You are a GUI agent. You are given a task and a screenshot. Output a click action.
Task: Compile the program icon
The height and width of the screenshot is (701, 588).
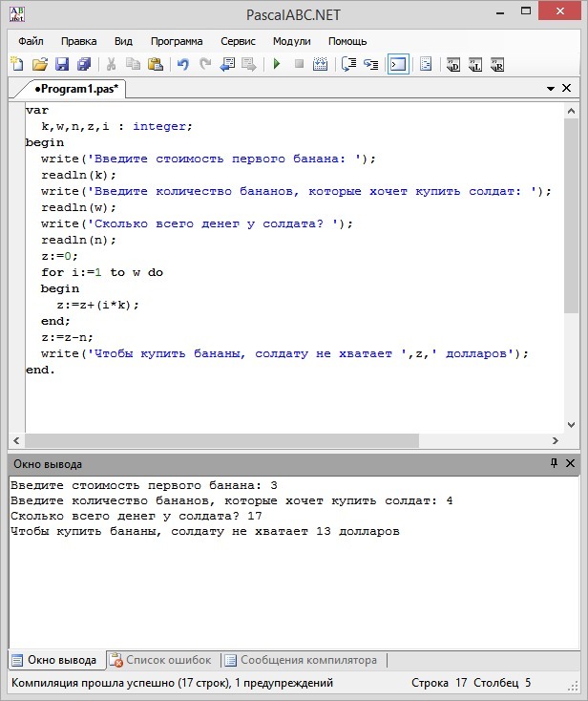[320, 64]
